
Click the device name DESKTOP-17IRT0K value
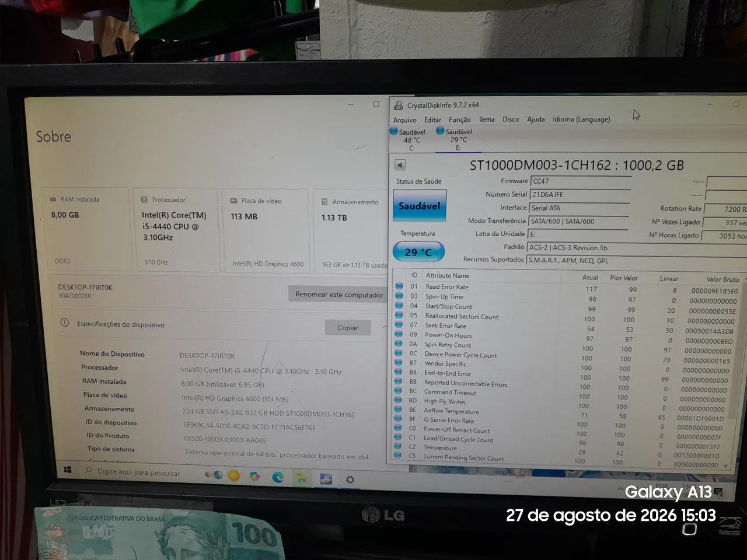pyautogui.click(x=207, y=356)
